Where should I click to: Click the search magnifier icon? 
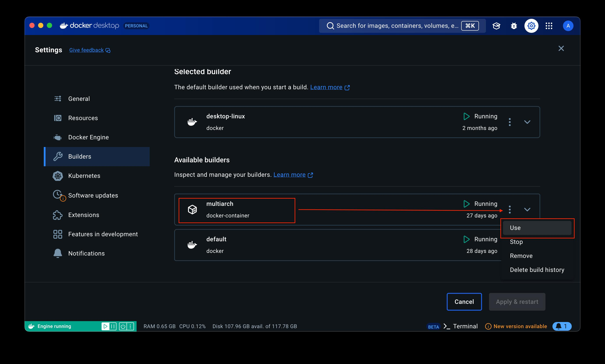[x=330, y=26]
